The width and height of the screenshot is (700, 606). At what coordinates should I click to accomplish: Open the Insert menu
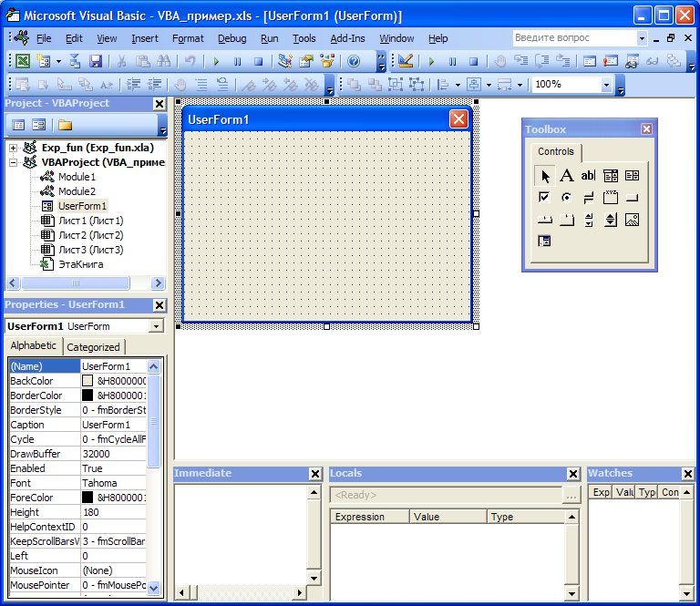[145, 38]
